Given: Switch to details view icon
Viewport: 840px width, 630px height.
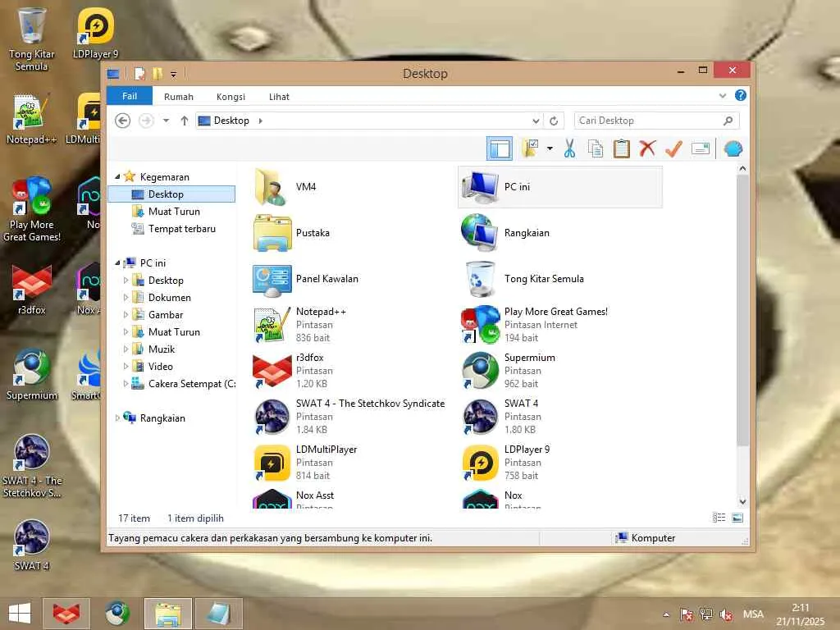Looking at the screenshot, I should pos(719,518).
